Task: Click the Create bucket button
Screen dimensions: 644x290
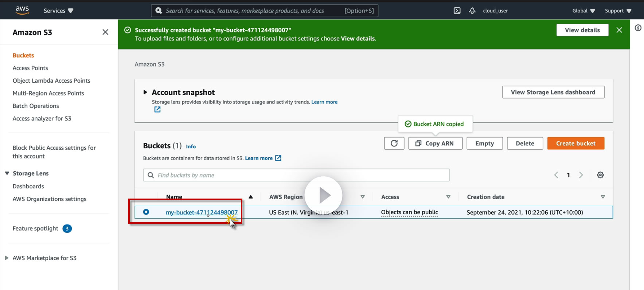Action: pos(576,143)
